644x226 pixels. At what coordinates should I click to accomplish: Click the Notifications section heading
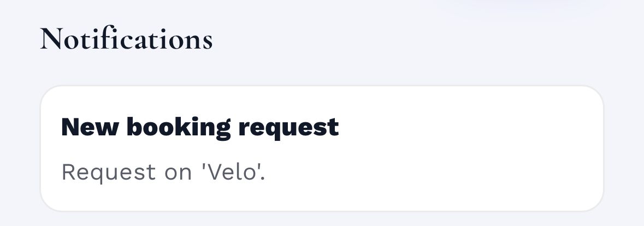pos(126,39)
